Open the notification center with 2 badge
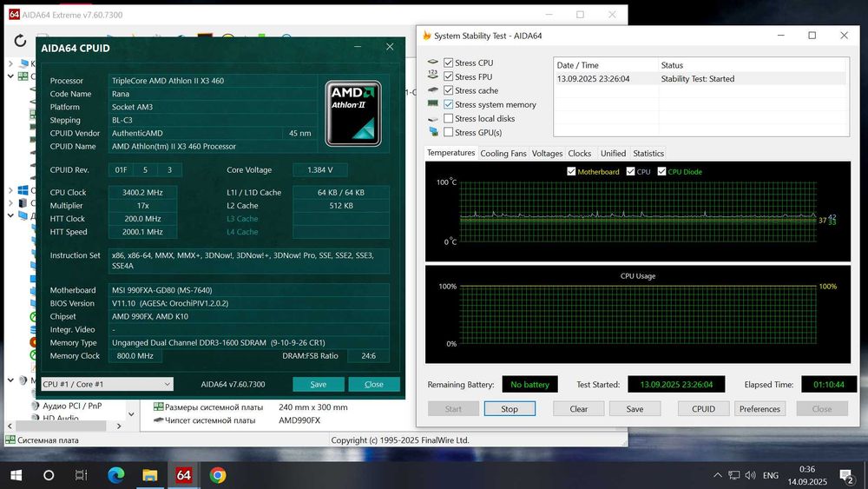Image resolution: width=868 pixels, height=489 pixels. pos(845,475)
